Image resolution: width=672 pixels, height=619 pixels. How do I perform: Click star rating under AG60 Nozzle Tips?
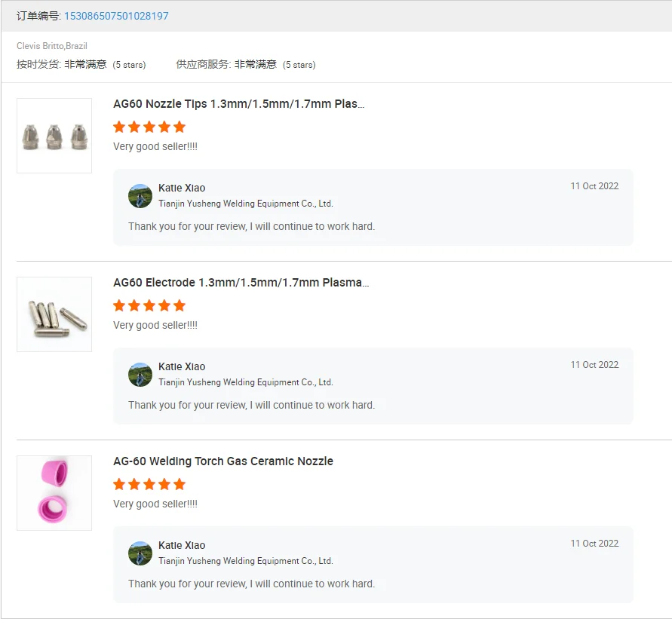(x=149, y=127)
